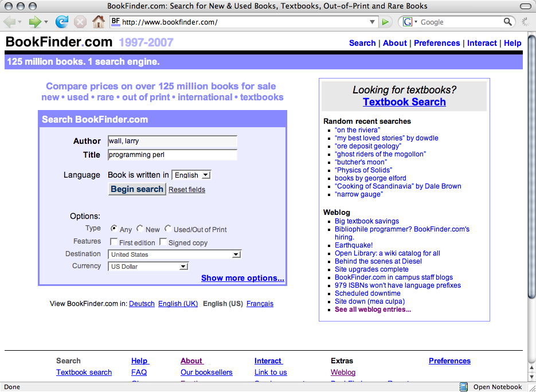The height and width of the screenshot is (392, 536).
Task: Click the Open Notebook icon in status bar
Action: coord(464,386)
